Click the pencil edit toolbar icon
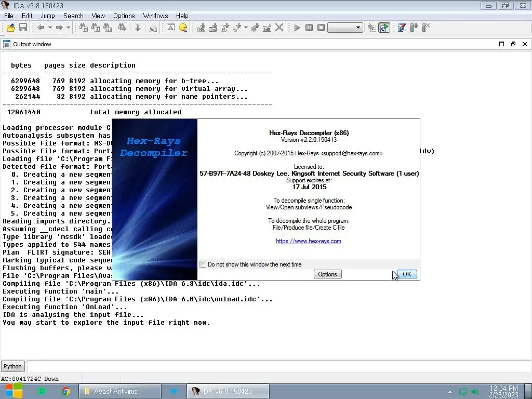 coord(267,28)
